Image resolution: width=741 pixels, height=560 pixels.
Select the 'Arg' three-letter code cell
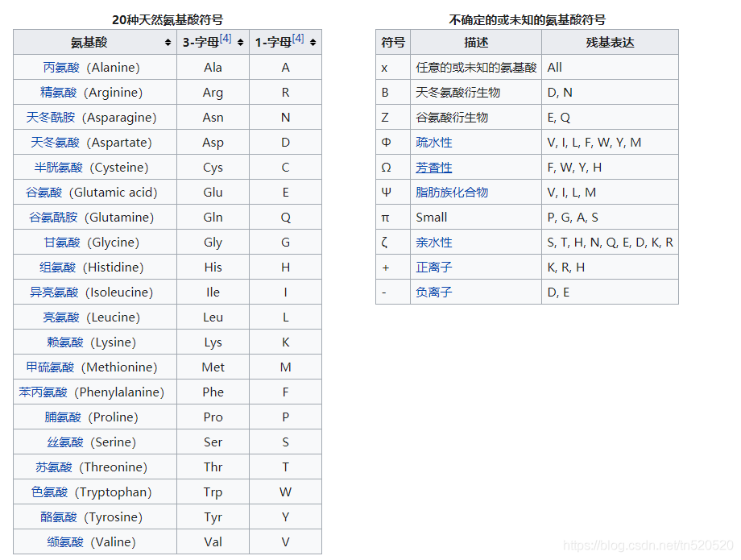point(213,93)
